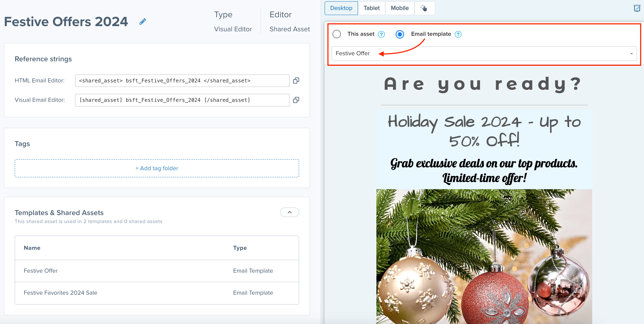Open the help icon next to This asset
Viewport: 644px width, 324px height.
point(381,34)
